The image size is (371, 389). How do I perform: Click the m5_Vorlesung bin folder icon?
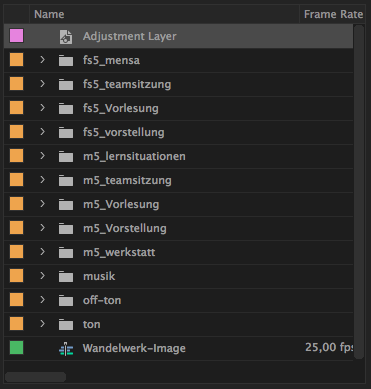click(x=66, y=205)
